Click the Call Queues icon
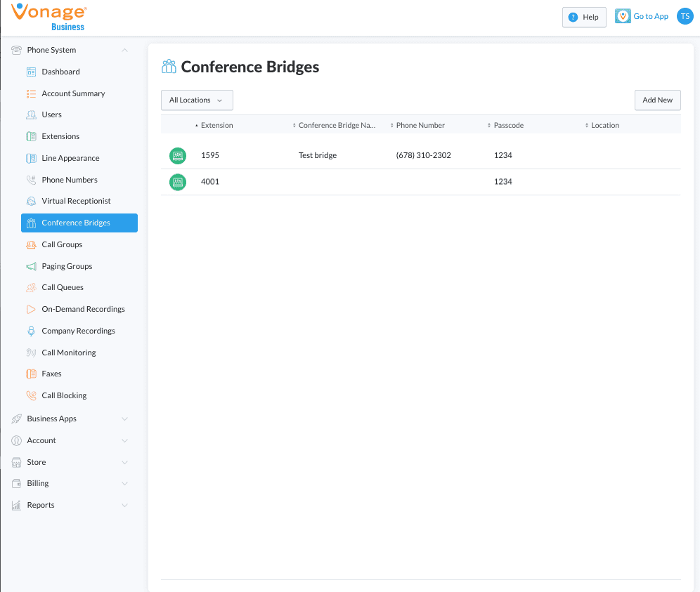 (x=31, y=288)
